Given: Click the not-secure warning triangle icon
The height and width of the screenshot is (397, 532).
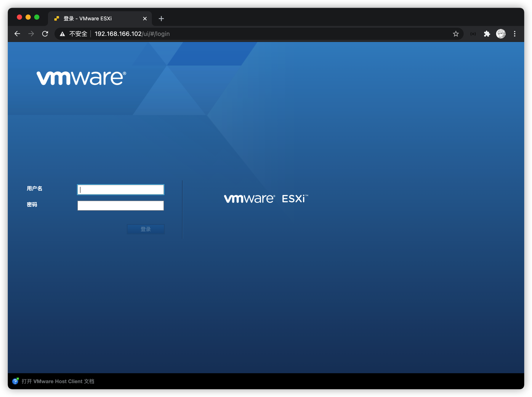Looking at the screenshot, I should click(62, 34).
